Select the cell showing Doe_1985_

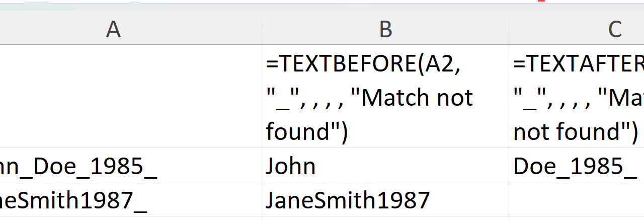(577, 166)
